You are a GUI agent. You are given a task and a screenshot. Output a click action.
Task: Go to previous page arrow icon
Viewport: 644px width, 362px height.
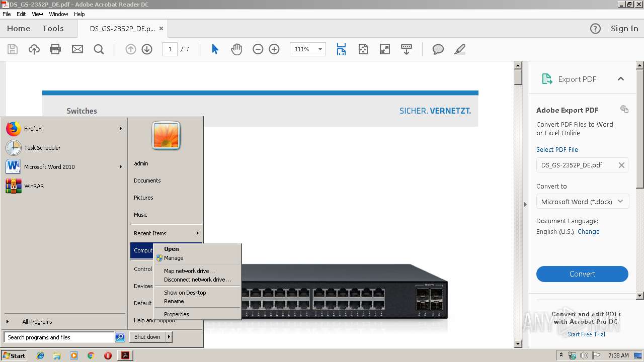tap(131, 49)
